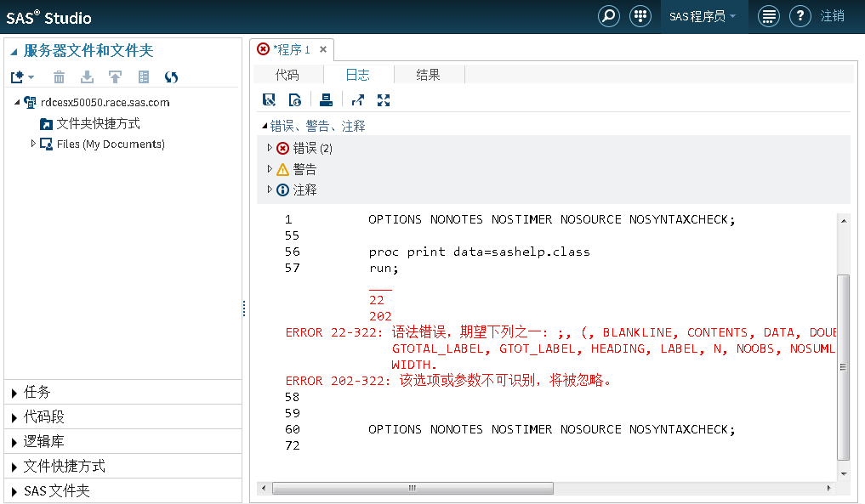
Task: Close the 程序 1 tab
Action: tap(323, 49)
